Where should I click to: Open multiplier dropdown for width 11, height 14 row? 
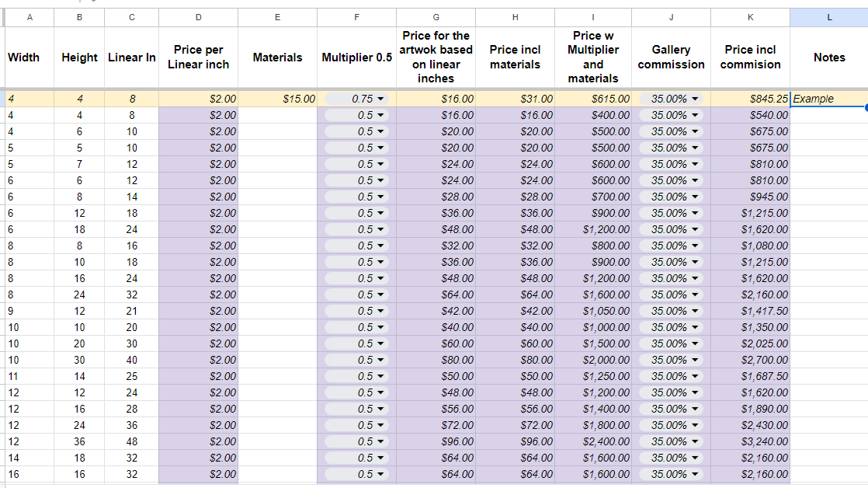point(356,376)
